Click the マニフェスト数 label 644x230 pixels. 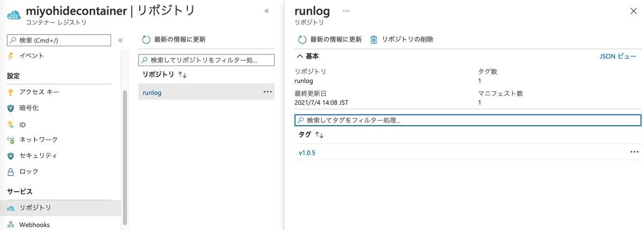(x=501, y=94)
